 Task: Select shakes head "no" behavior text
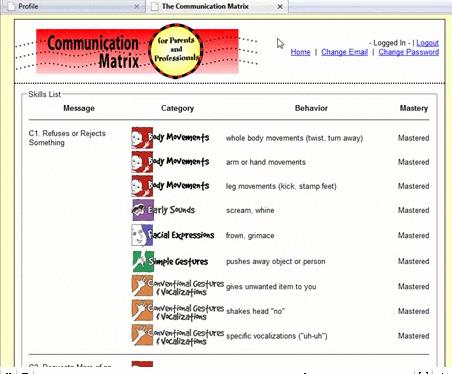coord(255,311)
